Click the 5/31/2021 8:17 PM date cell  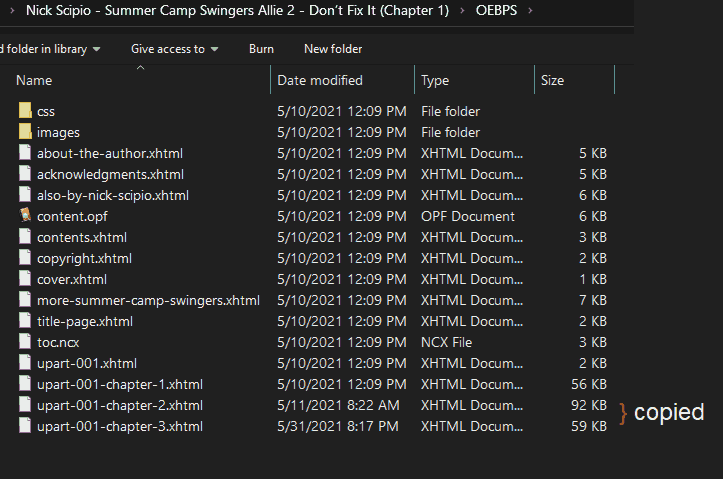(x=338, y=426)
